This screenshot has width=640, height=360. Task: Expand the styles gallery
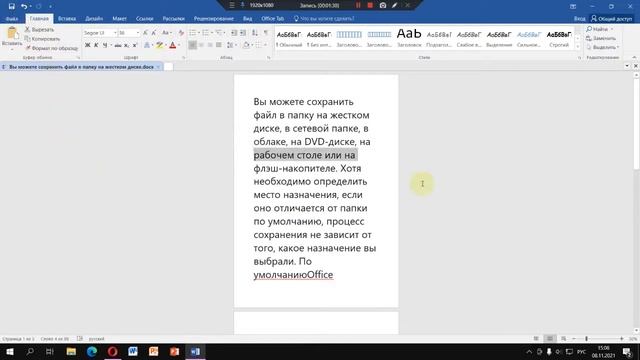(578, 47)
